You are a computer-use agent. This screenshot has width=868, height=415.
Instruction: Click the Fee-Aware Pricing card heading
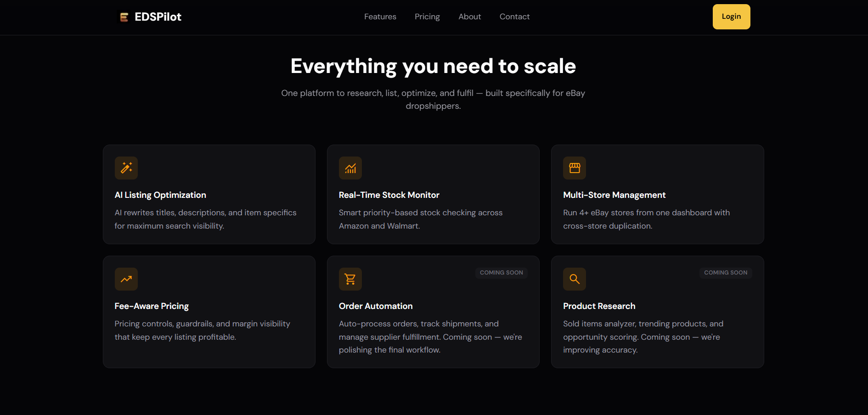click(x=152, y=306)
